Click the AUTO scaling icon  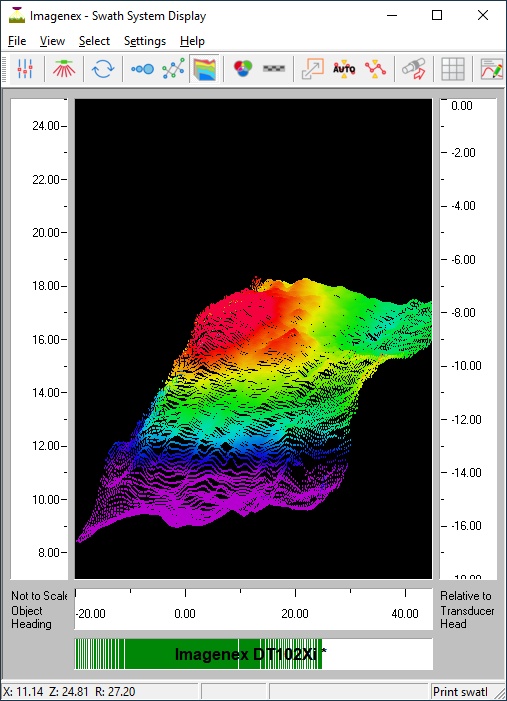pyautogui.click(x=344, y=69)
